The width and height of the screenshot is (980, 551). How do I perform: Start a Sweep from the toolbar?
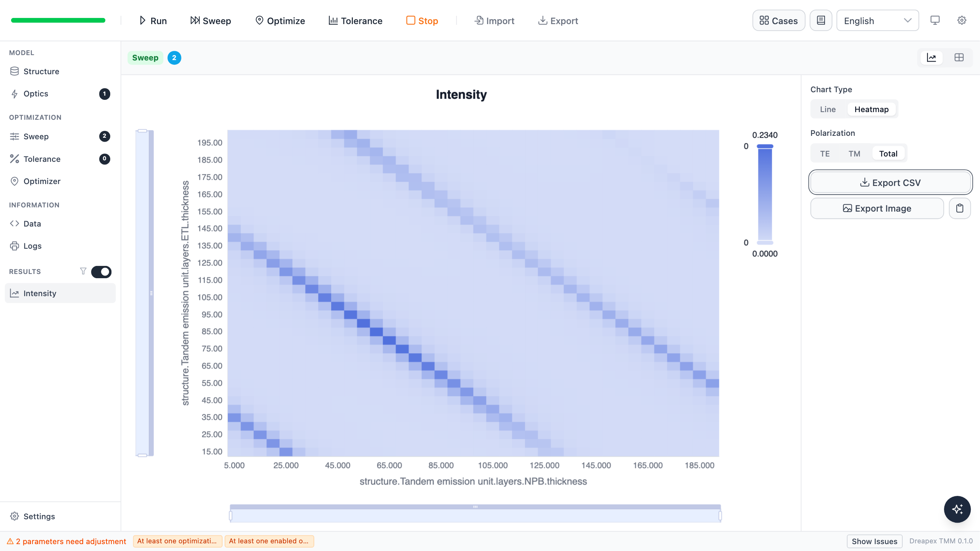(x=211, y=21)
